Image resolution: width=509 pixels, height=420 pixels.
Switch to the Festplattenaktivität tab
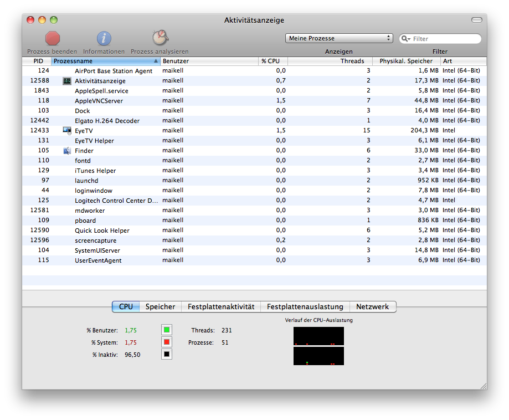pyautogui.click(x=220, y=306)
